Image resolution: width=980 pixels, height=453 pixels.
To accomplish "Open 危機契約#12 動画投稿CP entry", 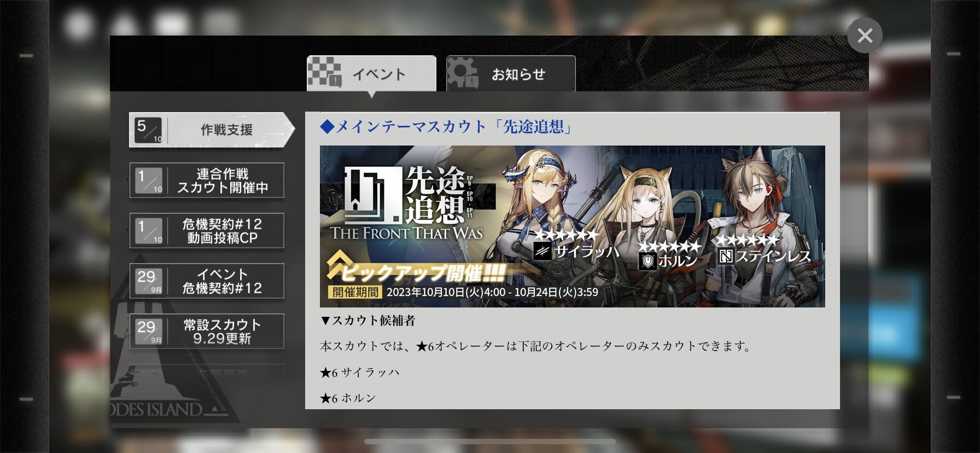I will (207, 231).
